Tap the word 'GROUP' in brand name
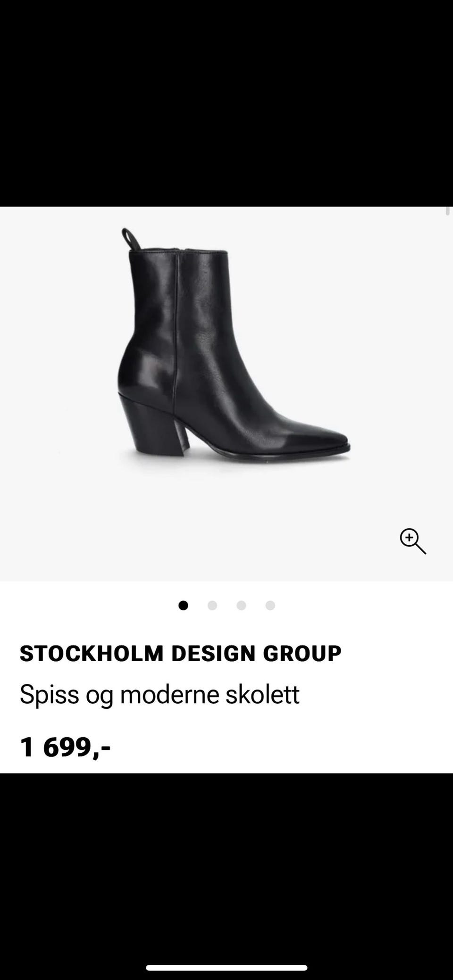453x980 pixels. [302, 653]
